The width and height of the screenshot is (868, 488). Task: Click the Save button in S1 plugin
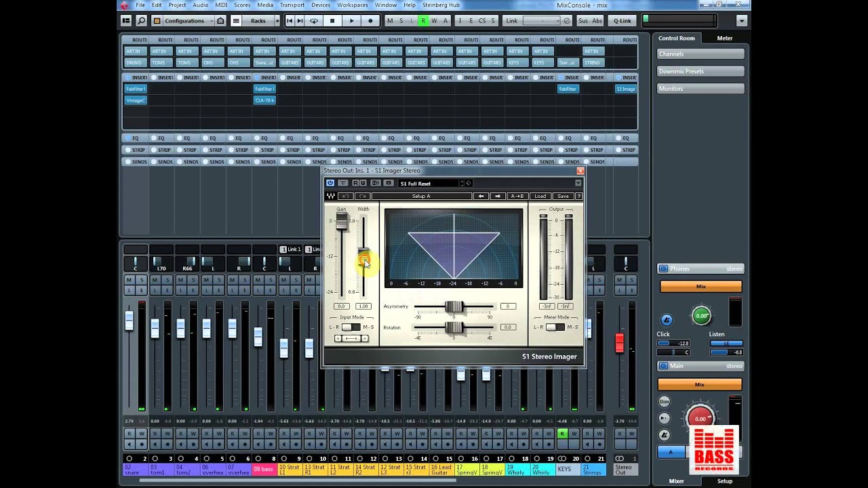click(x=563, y=197)
